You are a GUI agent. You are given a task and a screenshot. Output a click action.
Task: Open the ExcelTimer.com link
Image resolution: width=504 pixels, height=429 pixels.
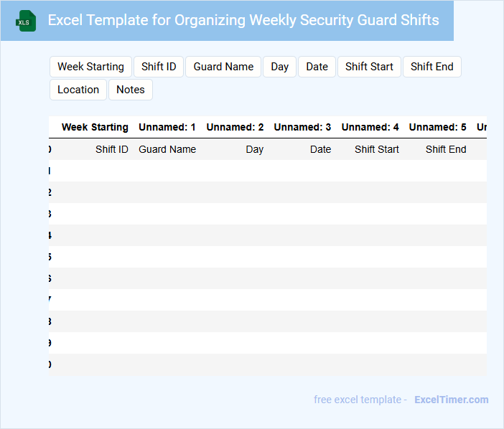tap(452, 400)
